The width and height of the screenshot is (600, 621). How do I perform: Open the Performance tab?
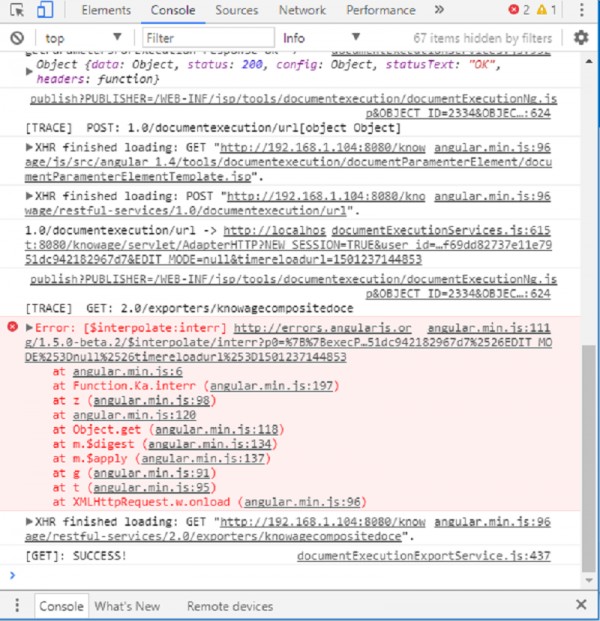coord(381,10)
